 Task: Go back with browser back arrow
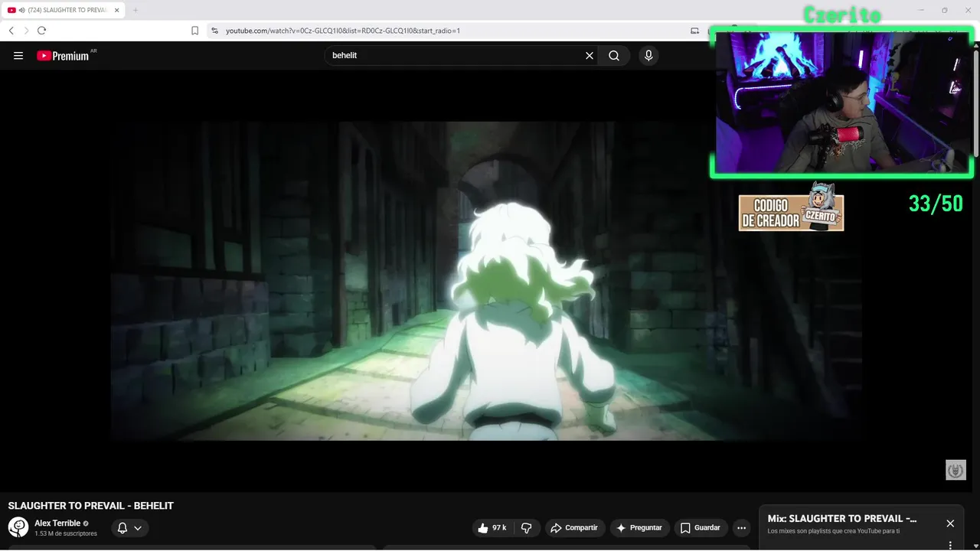pos(11,31)
